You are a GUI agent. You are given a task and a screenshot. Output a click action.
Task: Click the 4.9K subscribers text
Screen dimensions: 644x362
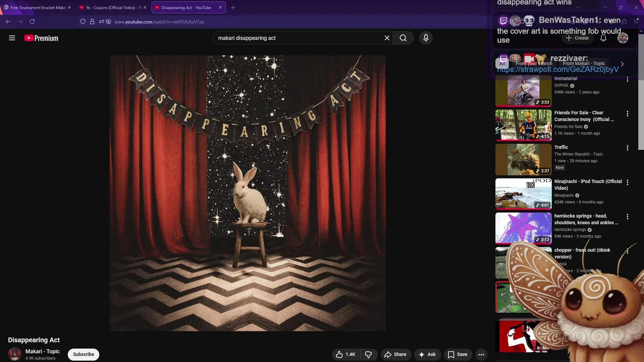40,358
